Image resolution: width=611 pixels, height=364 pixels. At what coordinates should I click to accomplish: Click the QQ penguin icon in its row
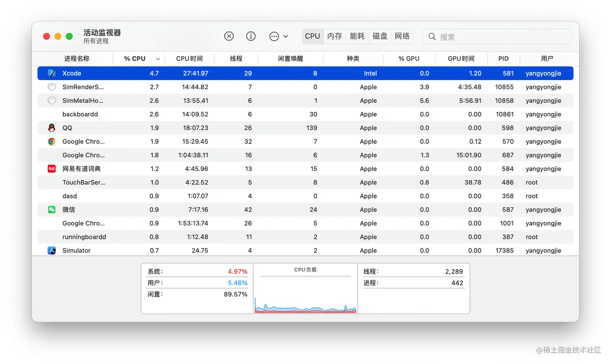click(51, 128)
